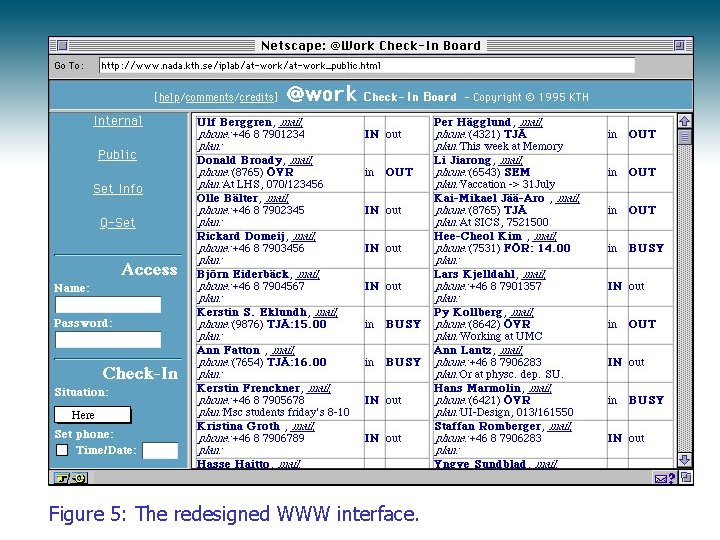720x540 pixels.
Task: Click the OUT status for Donald Broady
Action: point(399,172)
